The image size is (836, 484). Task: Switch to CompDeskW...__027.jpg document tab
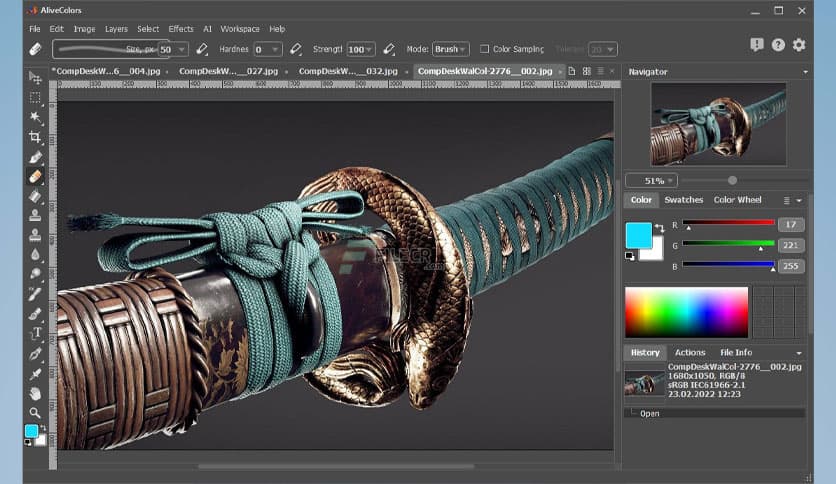pyautogui.click(x=229, y=71)
